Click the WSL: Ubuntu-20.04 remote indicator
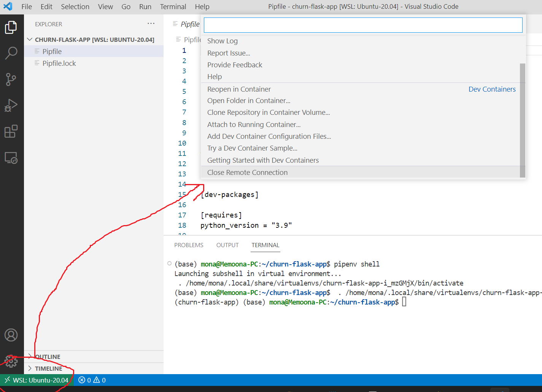The width and height of the screenshot is (542, 392). point(37,380)
